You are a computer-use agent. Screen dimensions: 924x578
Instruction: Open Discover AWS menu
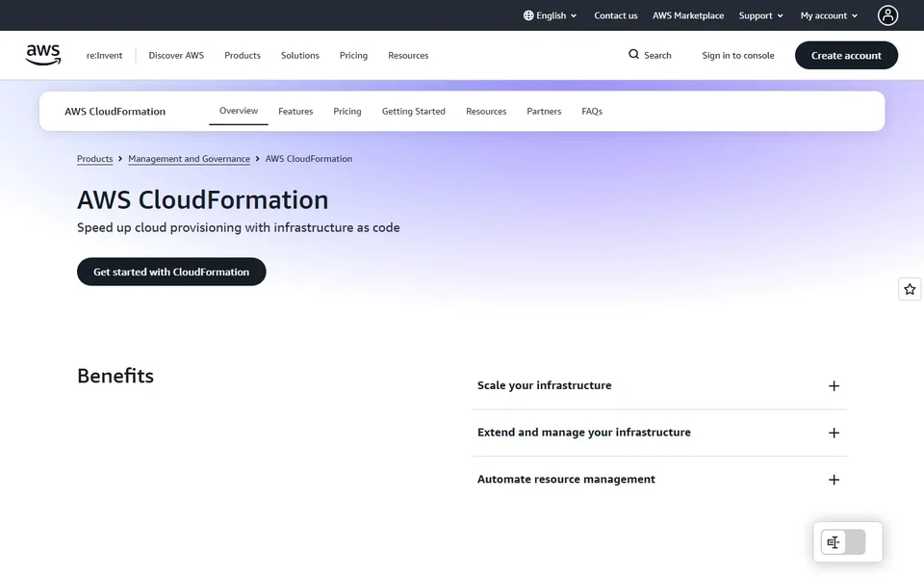(176, 55)
